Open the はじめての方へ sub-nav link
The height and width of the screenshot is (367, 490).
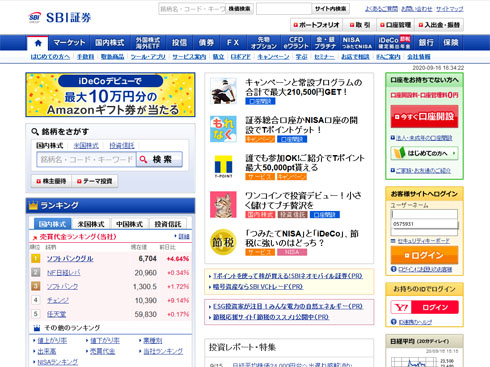tap(50, 57)
